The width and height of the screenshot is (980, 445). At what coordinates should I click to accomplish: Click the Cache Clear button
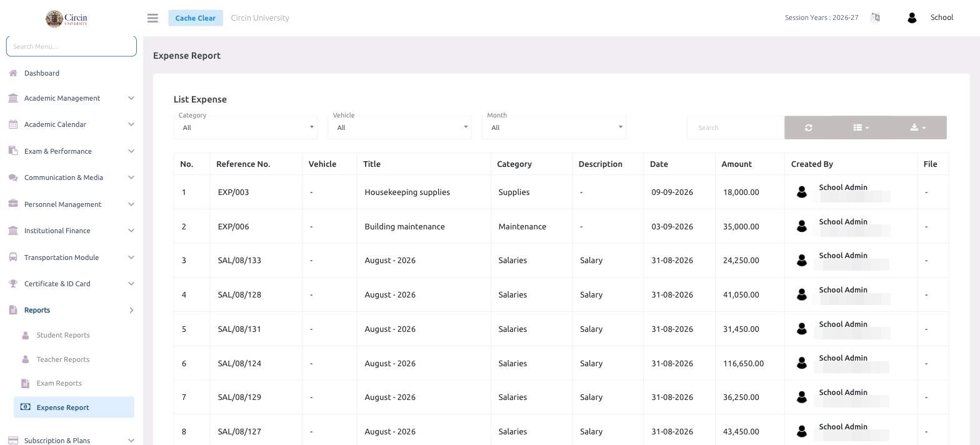click(195, 18)
